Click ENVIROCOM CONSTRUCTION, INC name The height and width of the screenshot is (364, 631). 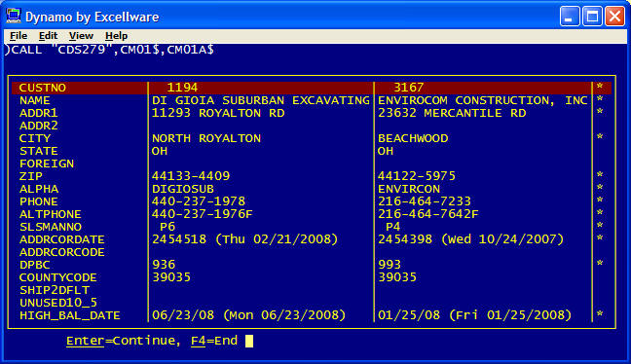click(483, 100)
